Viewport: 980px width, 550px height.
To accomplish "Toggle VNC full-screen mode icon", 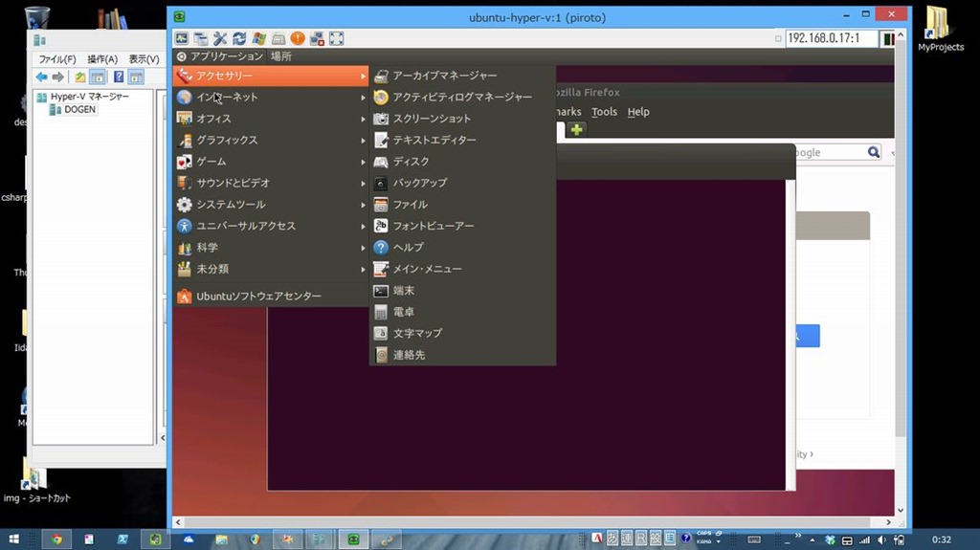I will (337, 38).
